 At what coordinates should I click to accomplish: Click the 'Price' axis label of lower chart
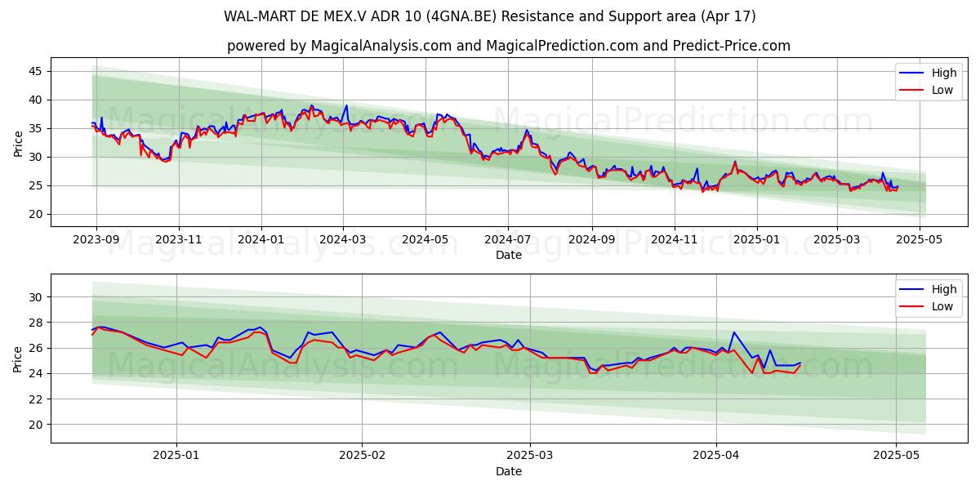18,359
